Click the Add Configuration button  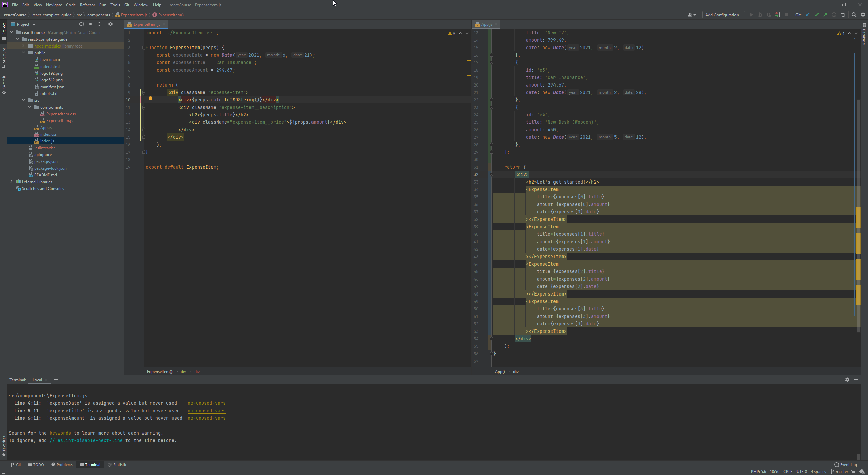[x=723, y=15]
